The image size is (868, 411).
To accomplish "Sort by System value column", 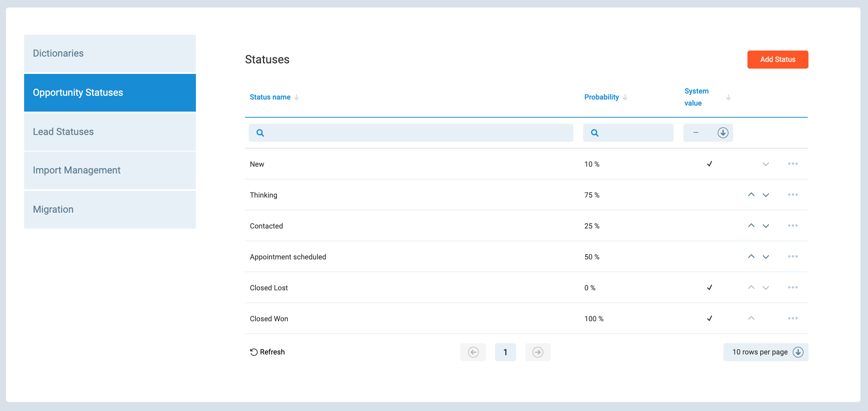I will coord(728,97).
